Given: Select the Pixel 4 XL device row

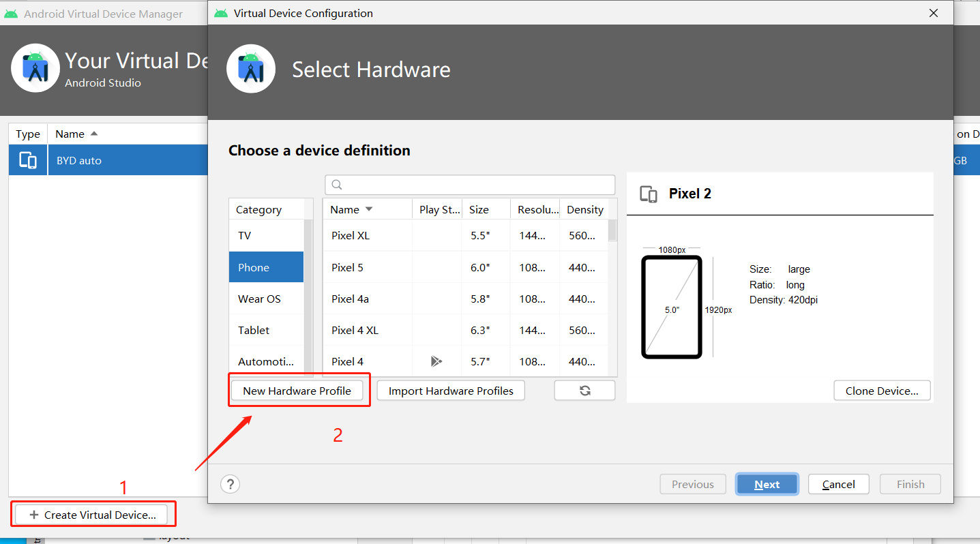Looking at the screenshot, I should (465, 330).
